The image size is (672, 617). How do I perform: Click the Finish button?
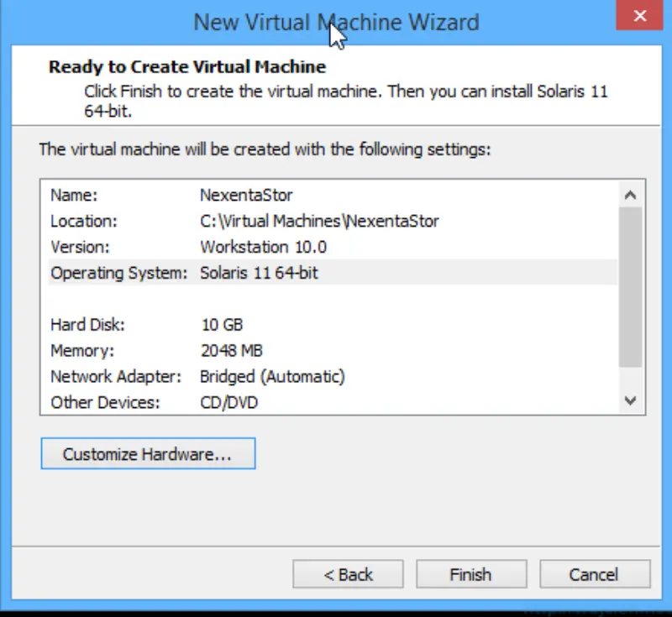point(470,574)
